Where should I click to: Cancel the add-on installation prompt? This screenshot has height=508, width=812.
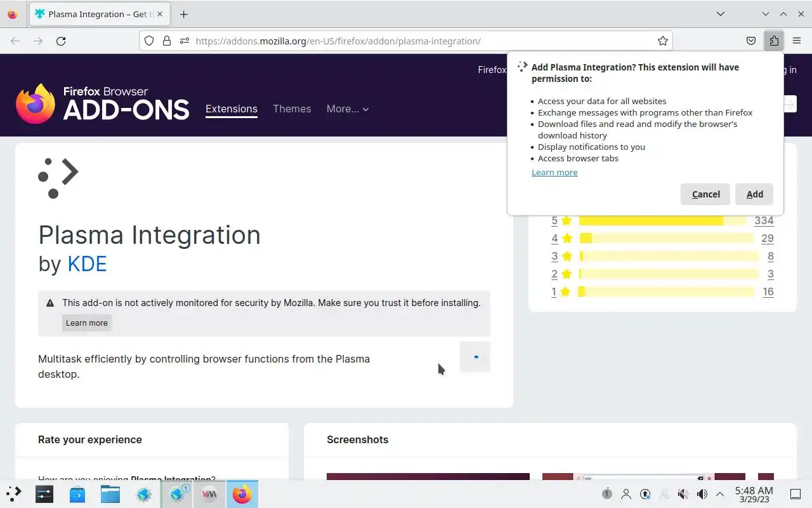[x=705, y=194]
